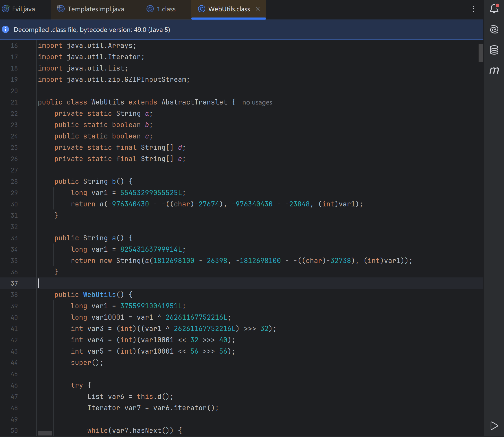Viewport: 504px width, 437px height.
Task: Click the class name 'WebUtils' on line 21
Action: pyautogui.click(x=108, y=102)
